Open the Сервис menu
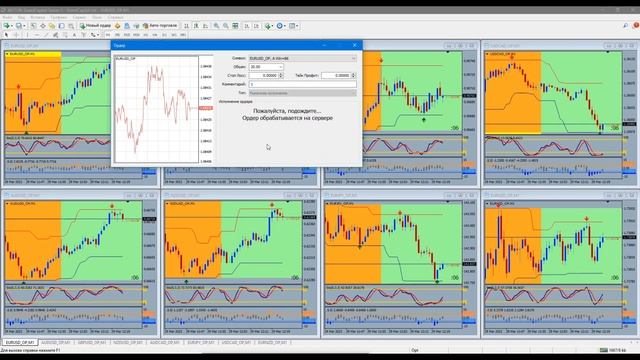Viewport: 640px width, 360px height. pyautogui.click(x=79, y=18)
